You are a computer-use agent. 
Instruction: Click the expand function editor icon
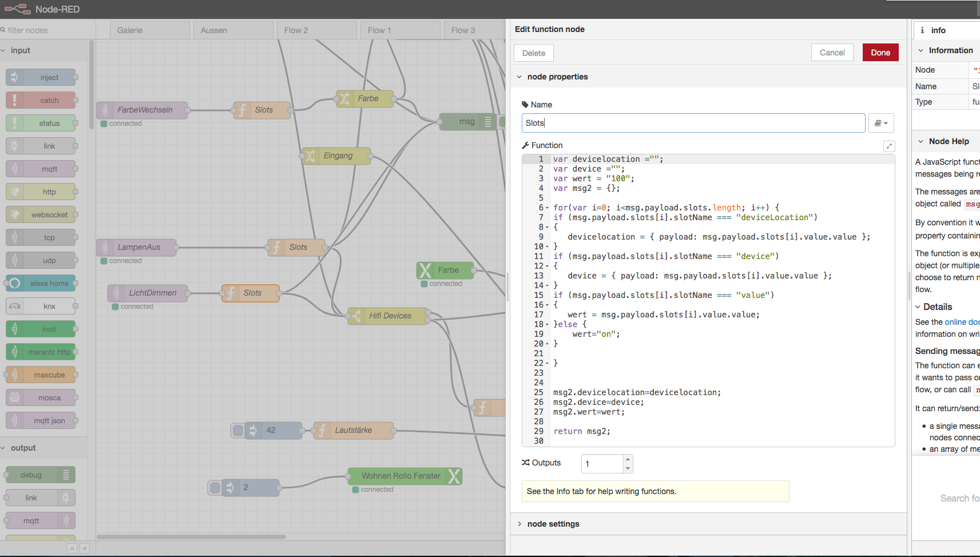coord(889,146)
